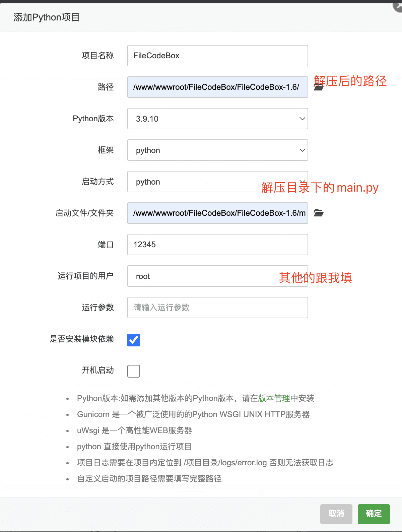This screenshot has width=402, height=532.
Task: Click 启动文件/文件夹 path input field
Action: 218,213
